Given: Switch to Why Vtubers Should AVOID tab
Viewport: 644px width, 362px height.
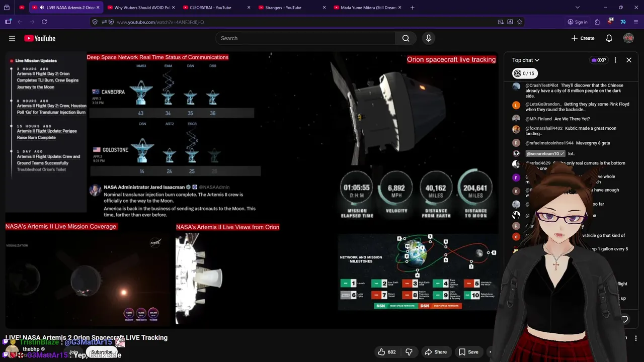Looking at the screenshot, I should coord(140,8).
